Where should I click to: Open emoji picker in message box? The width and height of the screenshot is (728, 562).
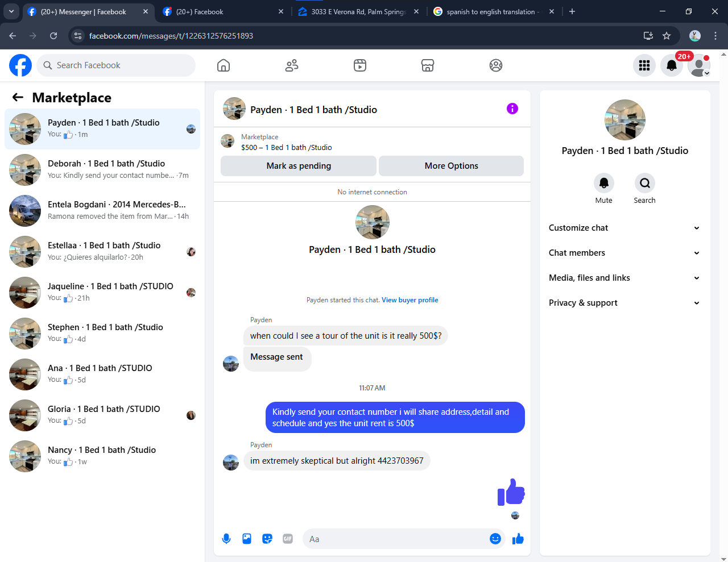coord(495,539)
